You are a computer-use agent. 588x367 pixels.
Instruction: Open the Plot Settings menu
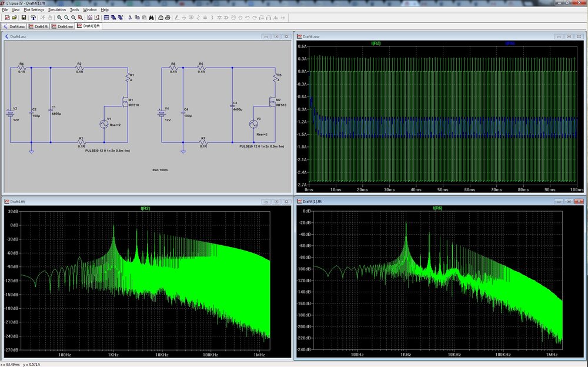tap(34, 10)
